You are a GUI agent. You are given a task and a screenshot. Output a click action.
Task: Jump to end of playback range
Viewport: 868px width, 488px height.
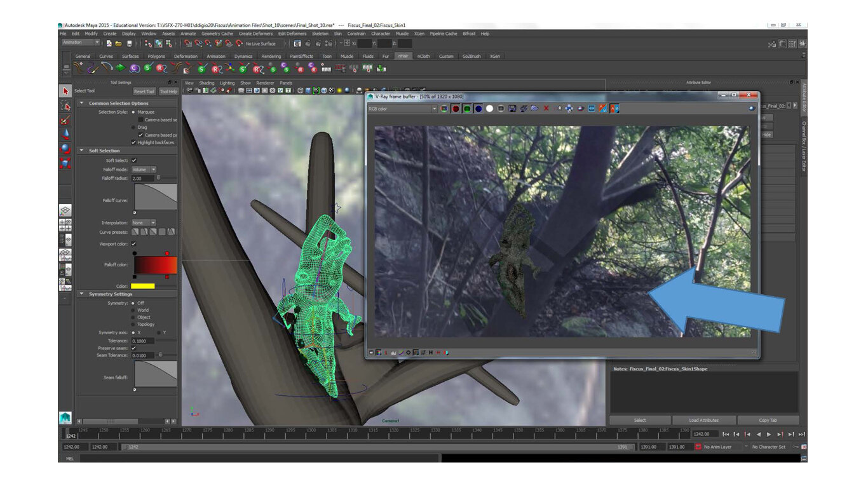802,434
